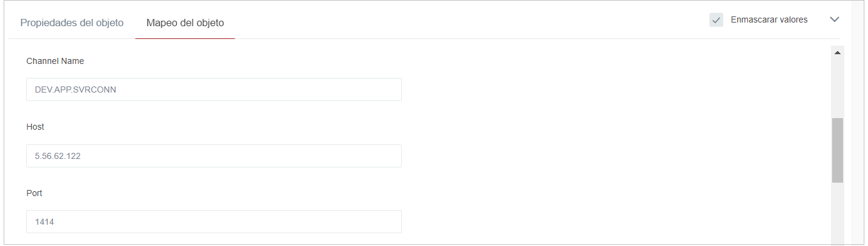
Task: Select the Mapeo del objeto tab
Action: pyautogui.click(x=185, y=23)
